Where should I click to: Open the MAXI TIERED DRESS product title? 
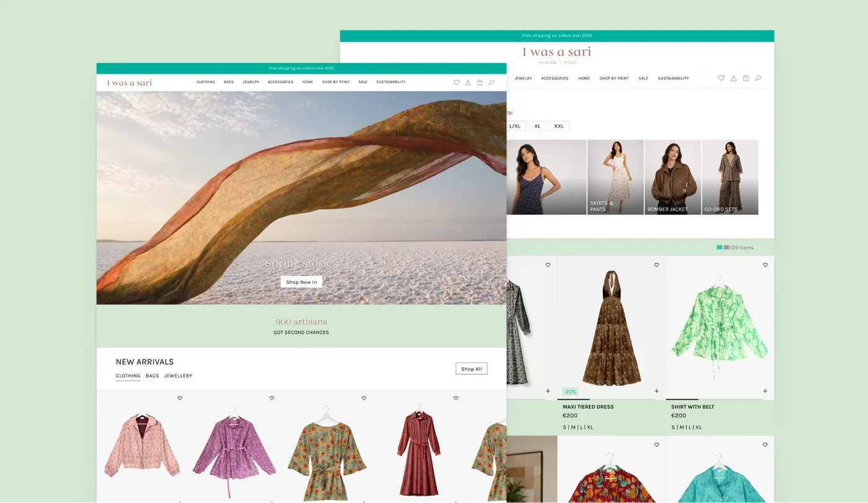[x=588, y=407]
